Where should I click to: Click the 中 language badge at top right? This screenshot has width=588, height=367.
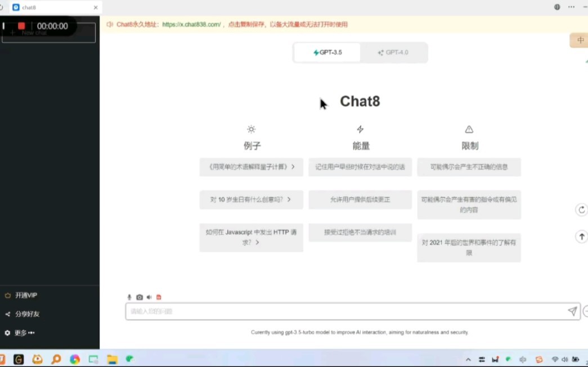click(580, 40)
